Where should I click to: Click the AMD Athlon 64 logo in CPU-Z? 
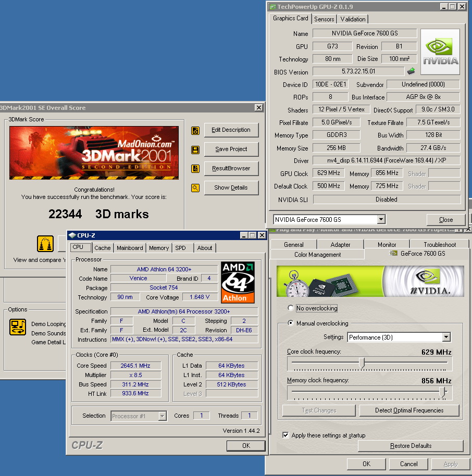[238, 282]
